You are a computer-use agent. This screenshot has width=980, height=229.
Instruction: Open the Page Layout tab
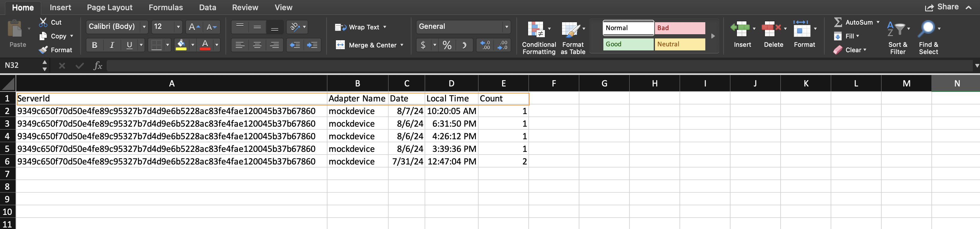pos(109,7)
